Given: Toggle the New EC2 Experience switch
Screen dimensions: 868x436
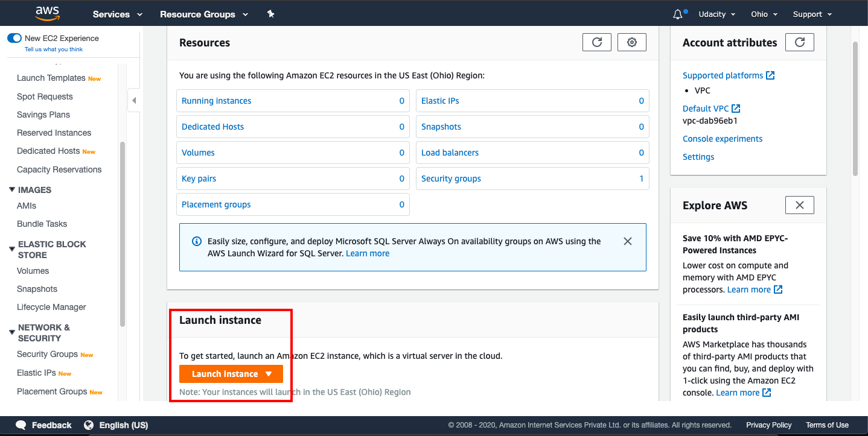Looking at the screenshot, I should tap(14, 38).
